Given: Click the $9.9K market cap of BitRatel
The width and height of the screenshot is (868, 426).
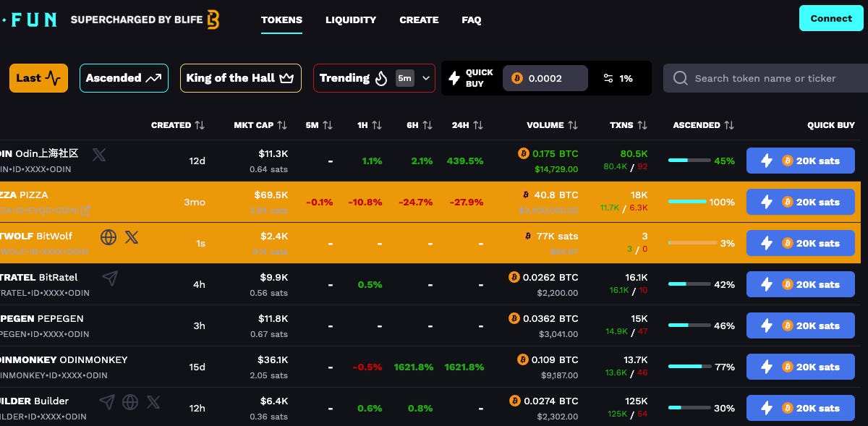Looking at the screenshot, I should [273, 277].
